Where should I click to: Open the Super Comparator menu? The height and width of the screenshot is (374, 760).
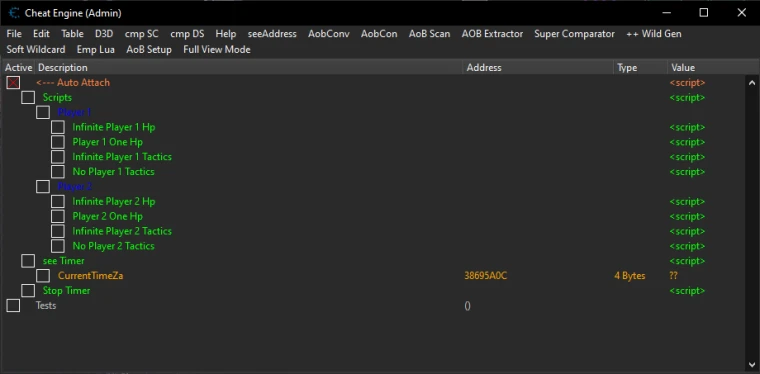pos(574,34)
